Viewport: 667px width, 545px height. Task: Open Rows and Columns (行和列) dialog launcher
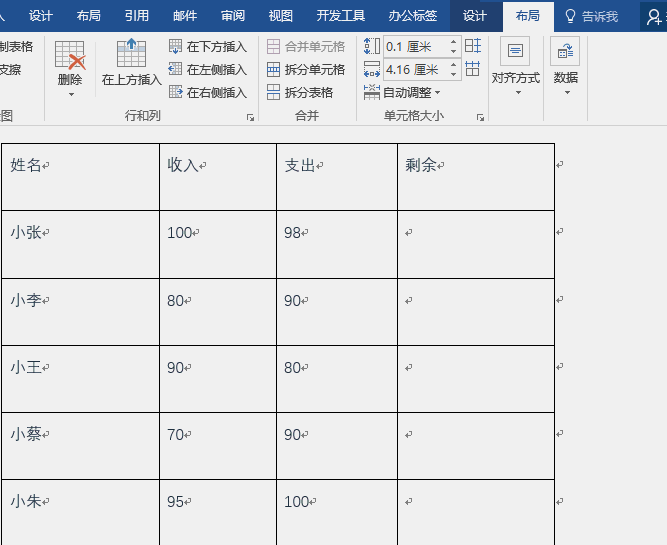251,117
